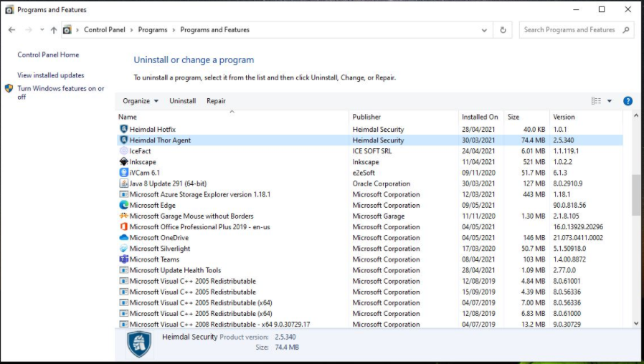Click the refresh address bar button
Image resolution: width=644 pixels, height=364 pixels.
(x=503, y=30)
